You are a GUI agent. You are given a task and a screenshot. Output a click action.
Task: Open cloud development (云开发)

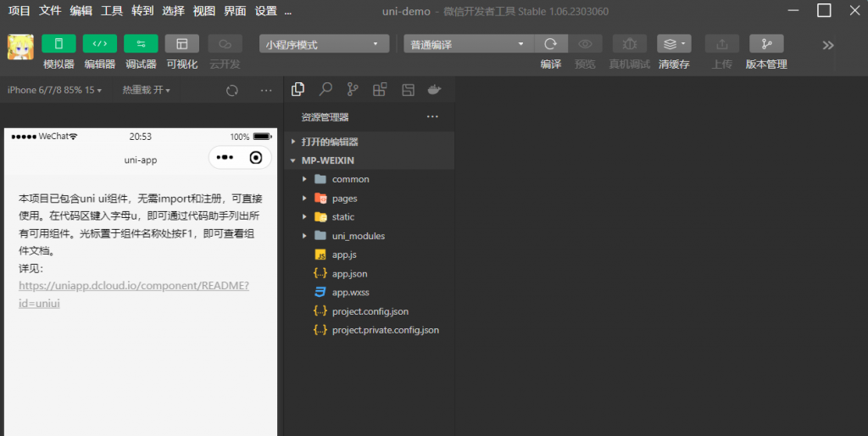tap(225, 44)
